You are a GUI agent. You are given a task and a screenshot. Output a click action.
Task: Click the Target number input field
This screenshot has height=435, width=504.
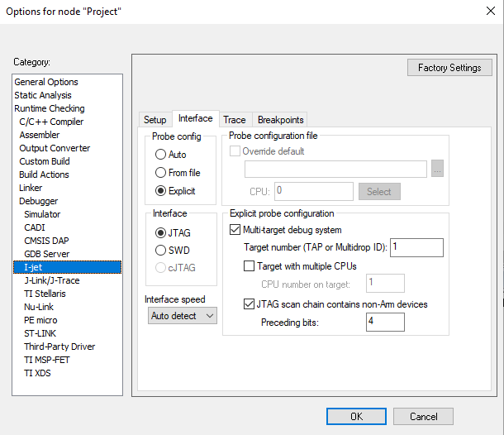click(x=416, y=247)
